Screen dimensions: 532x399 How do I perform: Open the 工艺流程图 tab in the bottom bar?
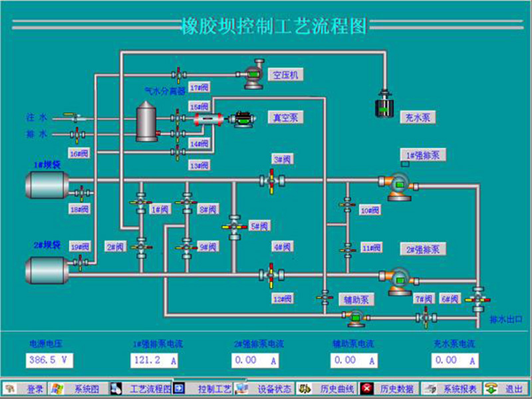[x=141, y=388]
